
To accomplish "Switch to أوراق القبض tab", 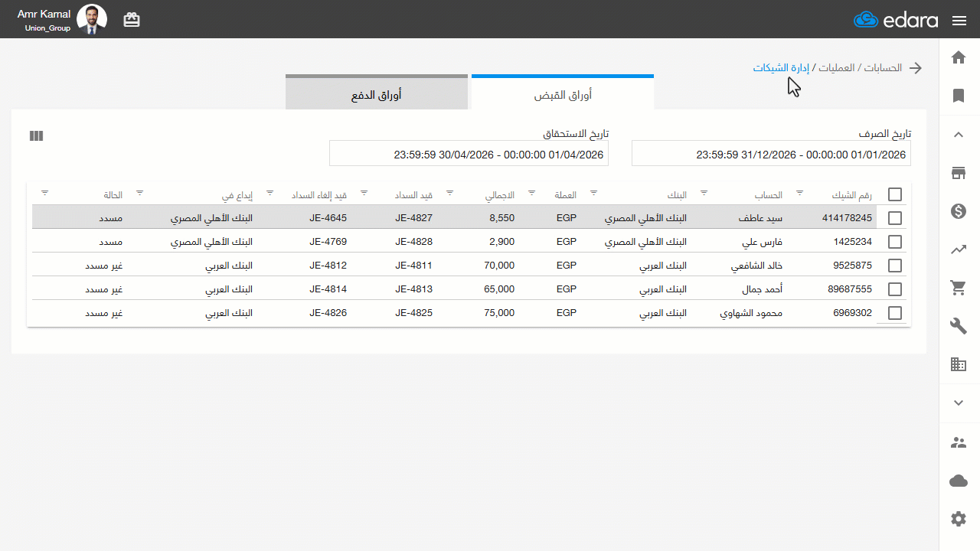I will pos(563,93).
